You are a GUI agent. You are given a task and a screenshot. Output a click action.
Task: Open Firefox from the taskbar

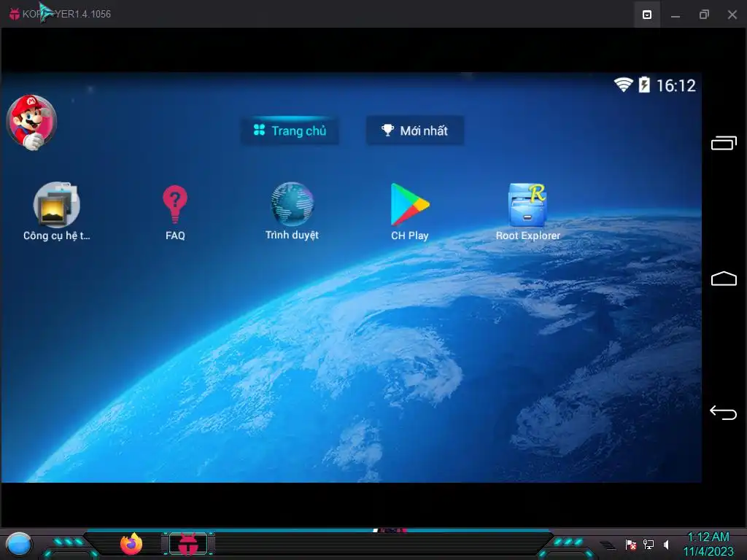tap(131, 544)
